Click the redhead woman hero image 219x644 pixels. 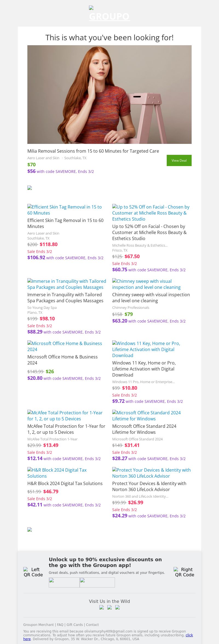pos(109,95)
